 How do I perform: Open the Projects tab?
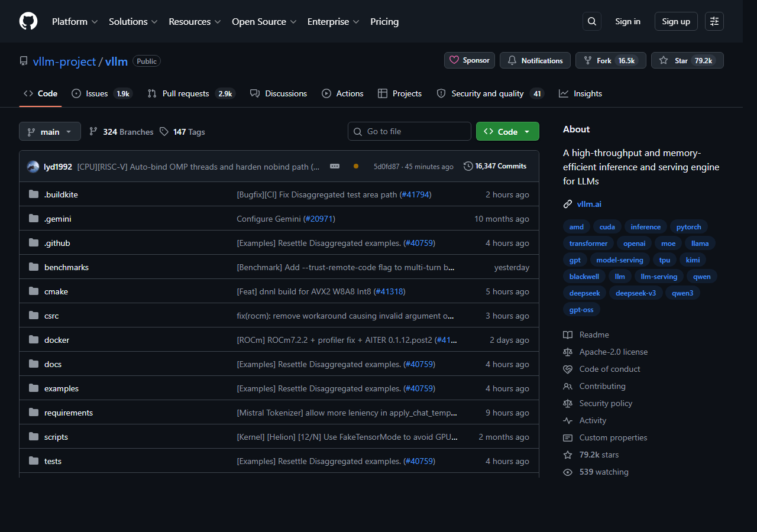(400, 93)
